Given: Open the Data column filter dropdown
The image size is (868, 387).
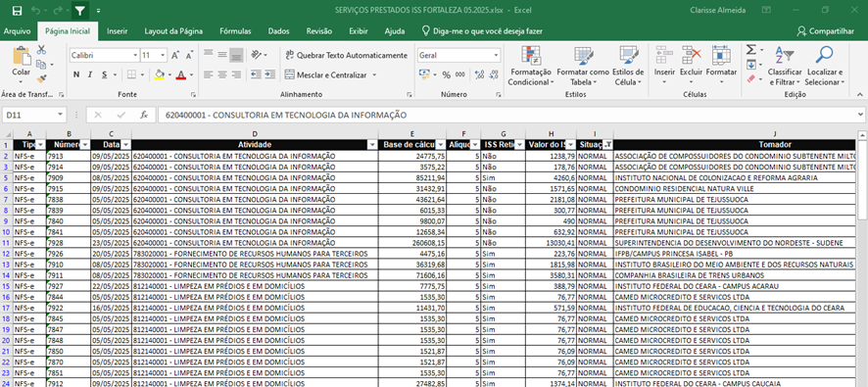Looking at the screenshot, I should 125,144.
